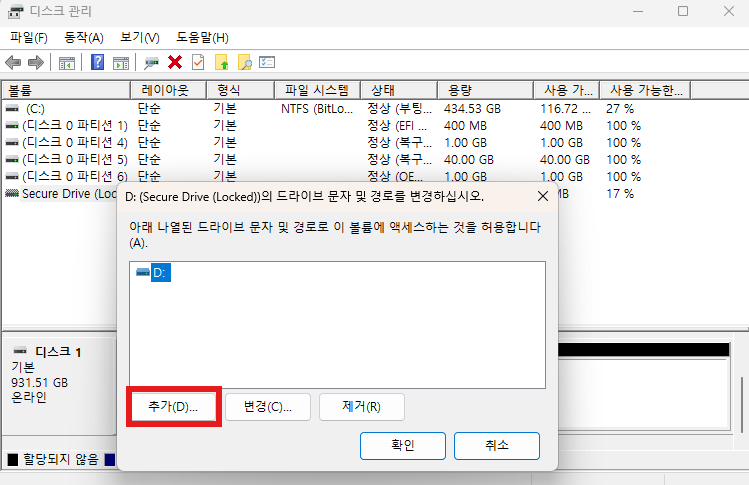
Task: Click the yellow note with magnifier icon
Action: [245, 62]
